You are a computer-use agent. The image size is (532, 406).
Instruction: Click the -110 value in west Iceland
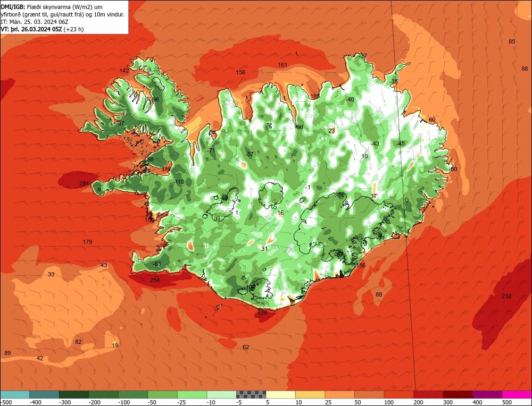[178, 182]
